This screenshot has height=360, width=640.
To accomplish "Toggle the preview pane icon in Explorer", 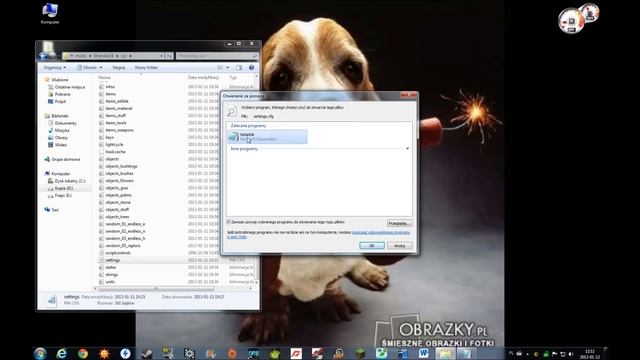I will pyautogui.click(x=239, y=67).
